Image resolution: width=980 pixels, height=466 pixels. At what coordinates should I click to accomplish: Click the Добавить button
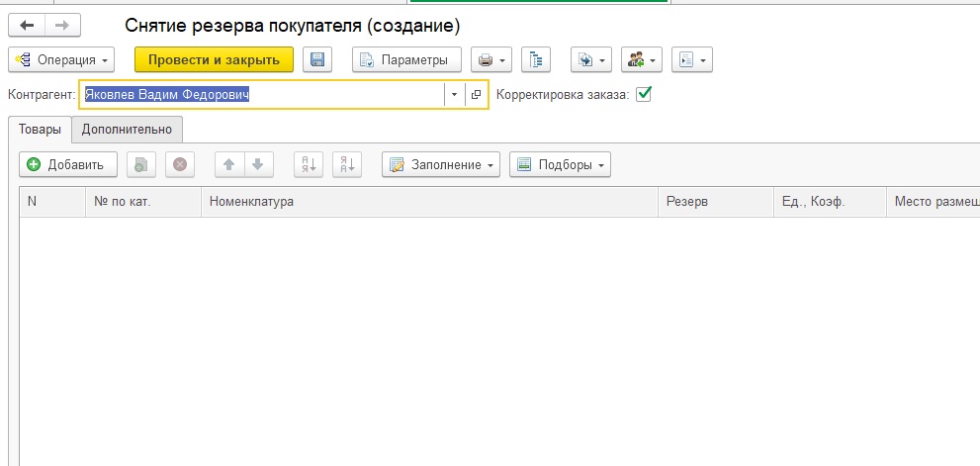(68, 164)
